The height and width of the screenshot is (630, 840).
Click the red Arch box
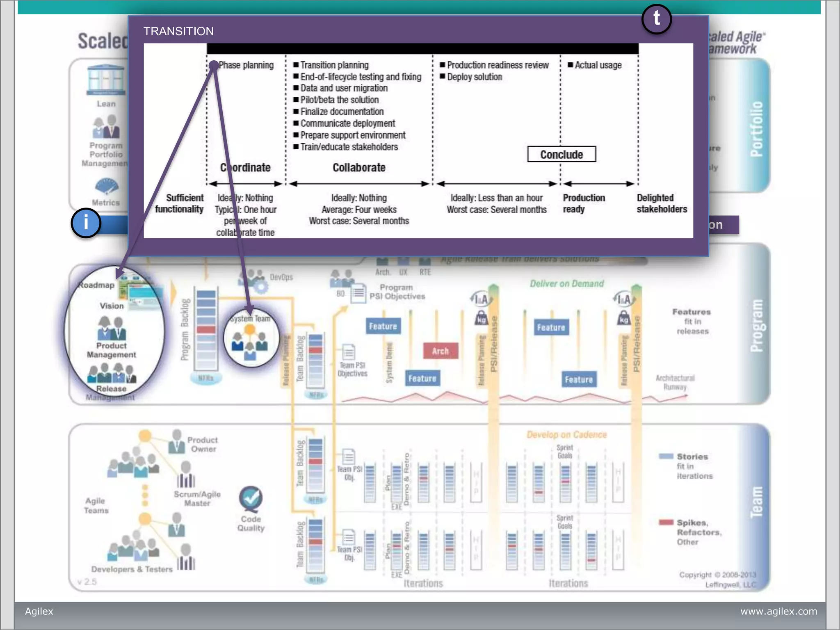click(x=440, y=351)
